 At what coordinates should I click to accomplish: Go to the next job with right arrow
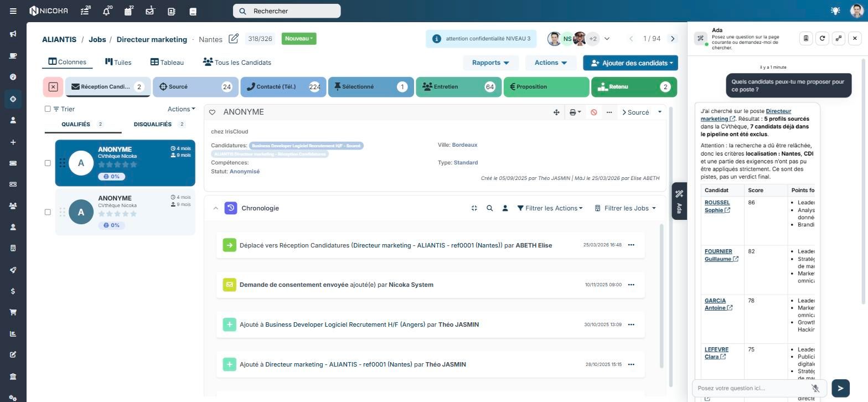[673, 39]
